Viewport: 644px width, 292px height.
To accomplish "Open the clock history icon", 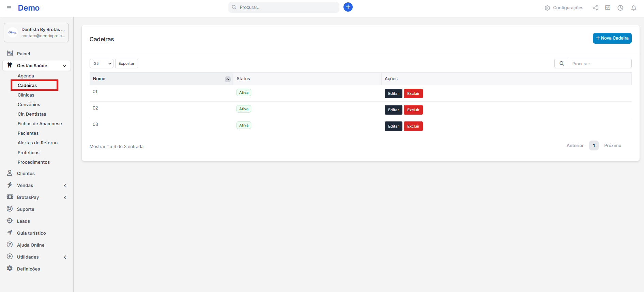I will coord(620,8).
